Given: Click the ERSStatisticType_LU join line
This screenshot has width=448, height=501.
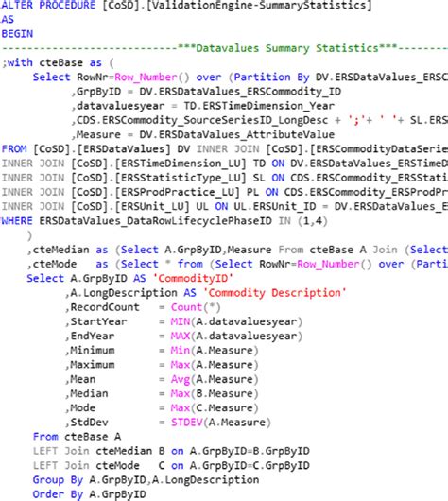Looking at the screenshot, I should tap(225, 178).
